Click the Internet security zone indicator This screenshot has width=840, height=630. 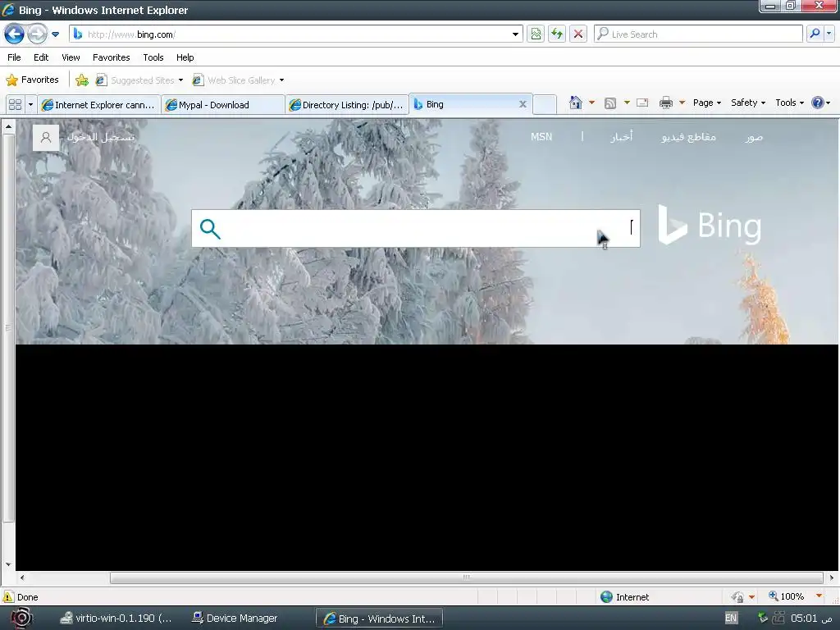click(624, 597)
